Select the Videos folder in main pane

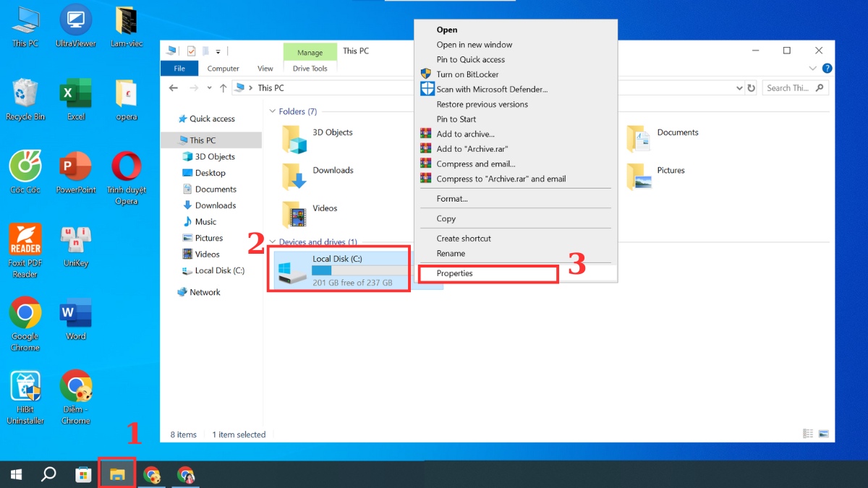click(310, 214)
